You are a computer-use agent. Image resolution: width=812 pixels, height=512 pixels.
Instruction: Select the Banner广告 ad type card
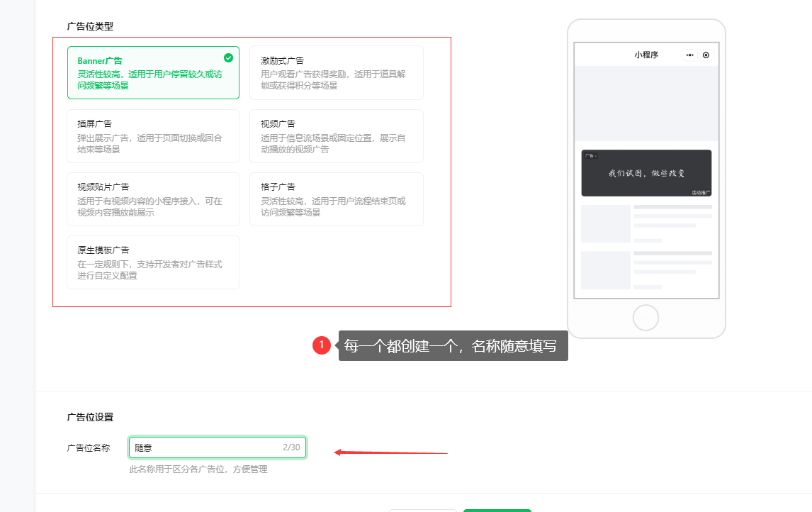tap(153, 72)
